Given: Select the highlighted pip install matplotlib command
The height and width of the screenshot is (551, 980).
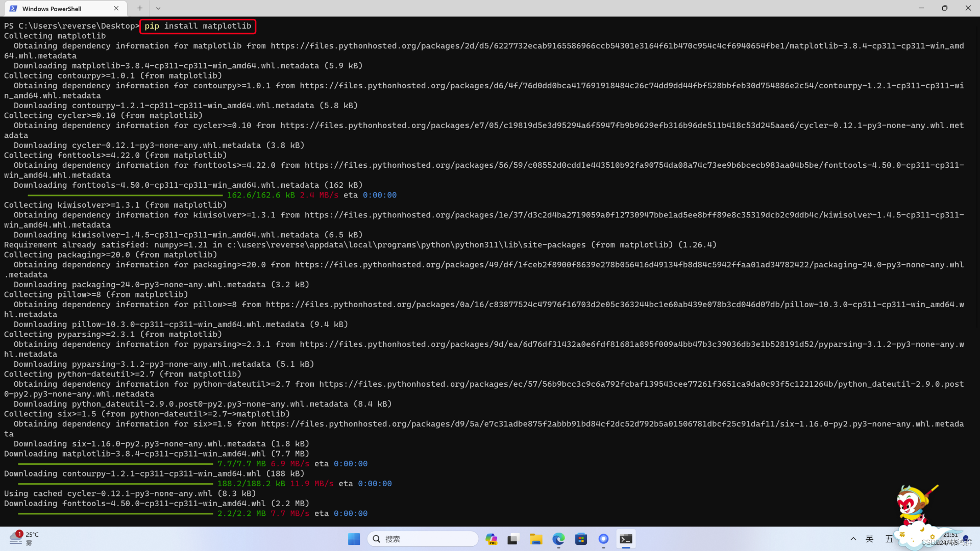Looking at the screenshot, I should click(x=198, y=26).
